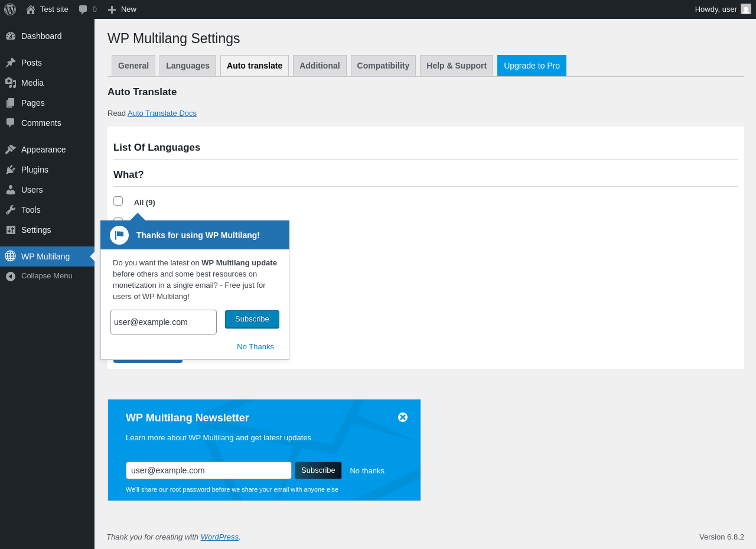The width and height of the screenshot is (756, 549).
Task: Click the WP Multilang globe icon
Action: (10, 256)
